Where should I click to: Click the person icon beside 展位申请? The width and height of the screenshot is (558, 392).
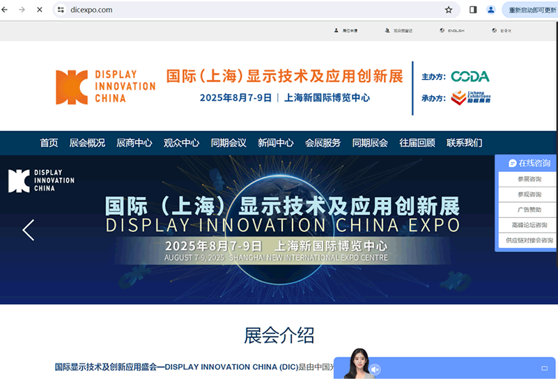click(336, 31)
